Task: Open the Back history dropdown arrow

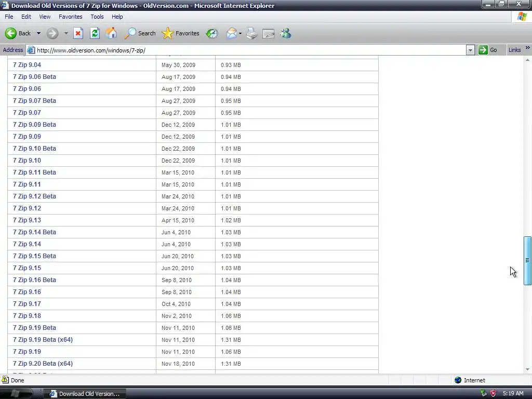Action: pyautogui.click(x=38, y=33)
